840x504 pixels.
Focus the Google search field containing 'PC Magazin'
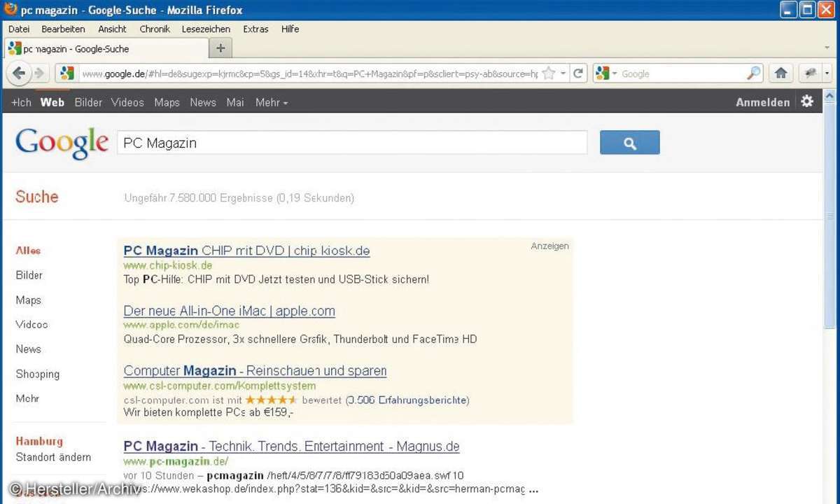[352, 143]
